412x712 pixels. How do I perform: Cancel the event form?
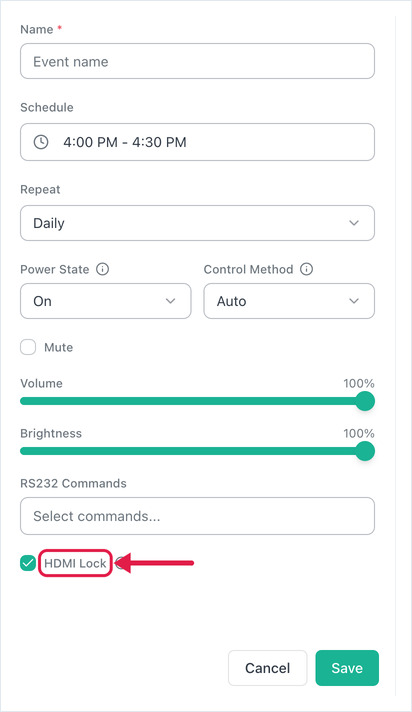[268, 668]
